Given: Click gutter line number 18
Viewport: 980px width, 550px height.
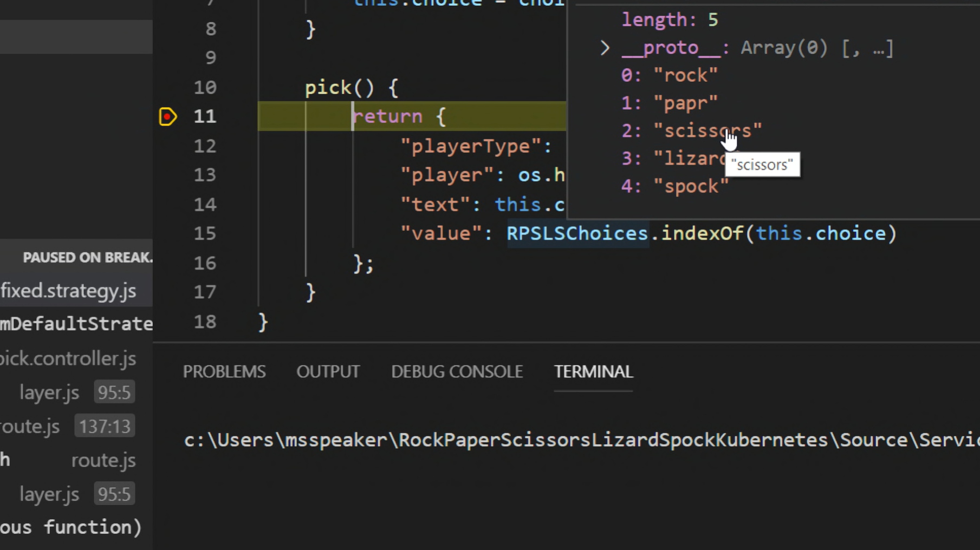Looking at the screenshot, I should (205, 322).
